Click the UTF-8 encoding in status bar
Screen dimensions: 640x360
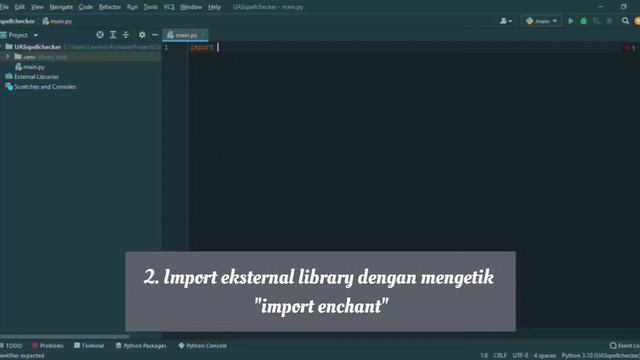[520, 356]
